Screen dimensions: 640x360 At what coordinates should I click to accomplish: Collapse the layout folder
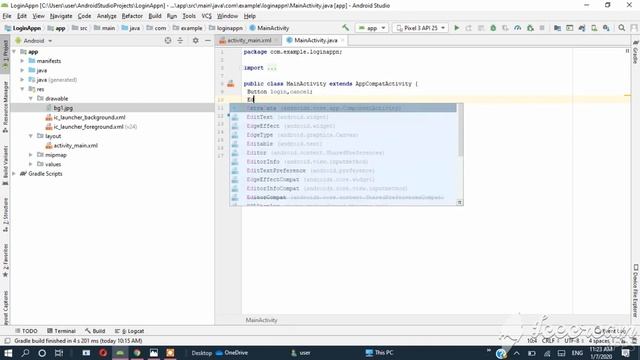coord(31,136)
